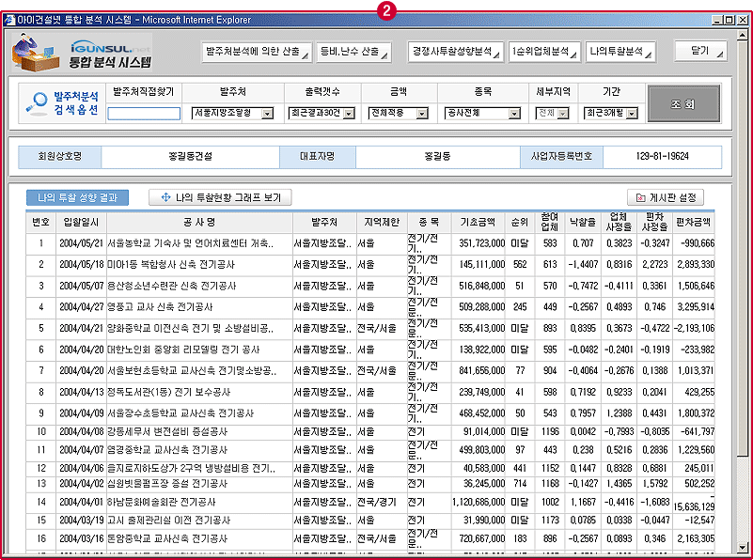Click the date cell 2004/04/27

point(81,307)
